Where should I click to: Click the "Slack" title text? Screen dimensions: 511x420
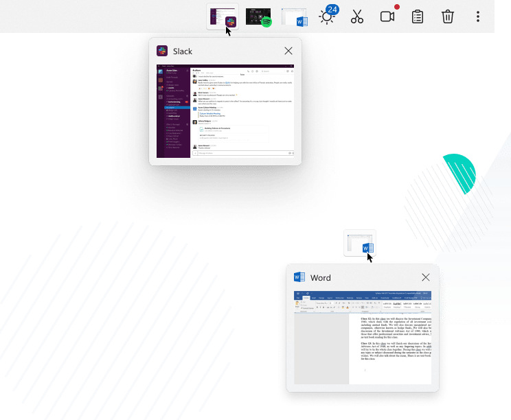(x=183, y=51)
